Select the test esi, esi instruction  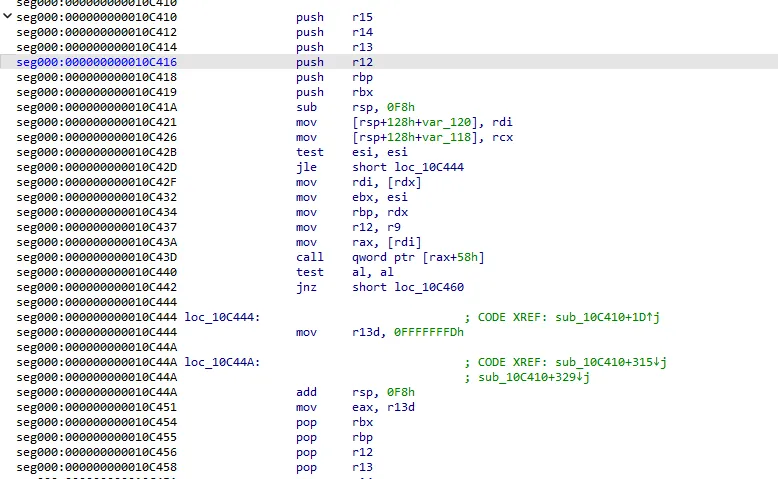click(x=351, y=152)
